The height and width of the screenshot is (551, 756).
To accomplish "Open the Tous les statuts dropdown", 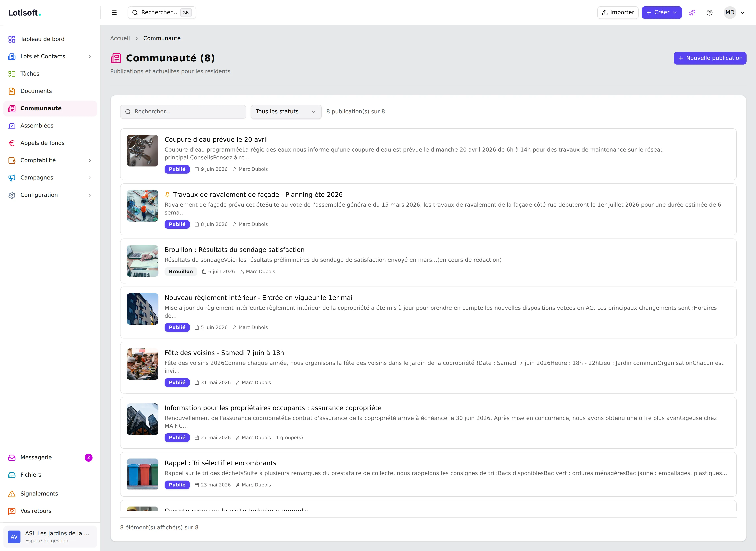I will pyautogui.click(x=286, y=112).
